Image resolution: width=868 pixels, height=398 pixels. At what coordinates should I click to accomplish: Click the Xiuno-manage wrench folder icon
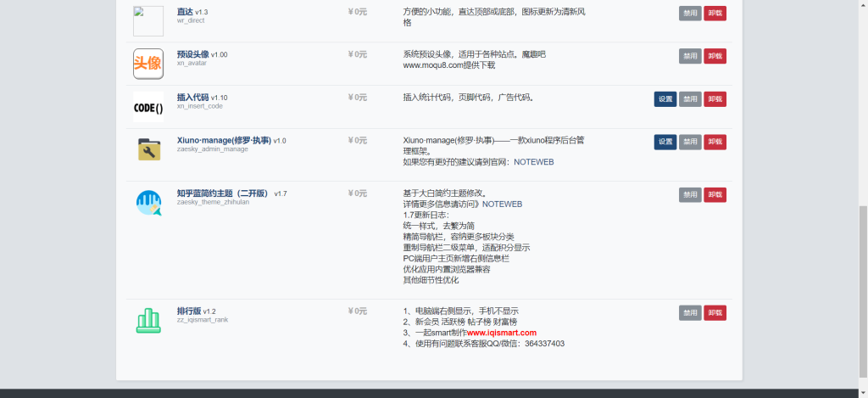[x=147, y=150]
